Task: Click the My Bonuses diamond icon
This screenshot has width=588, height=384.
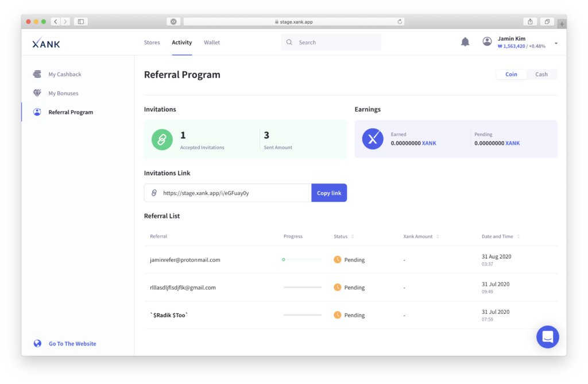Action: pos(37,93)
